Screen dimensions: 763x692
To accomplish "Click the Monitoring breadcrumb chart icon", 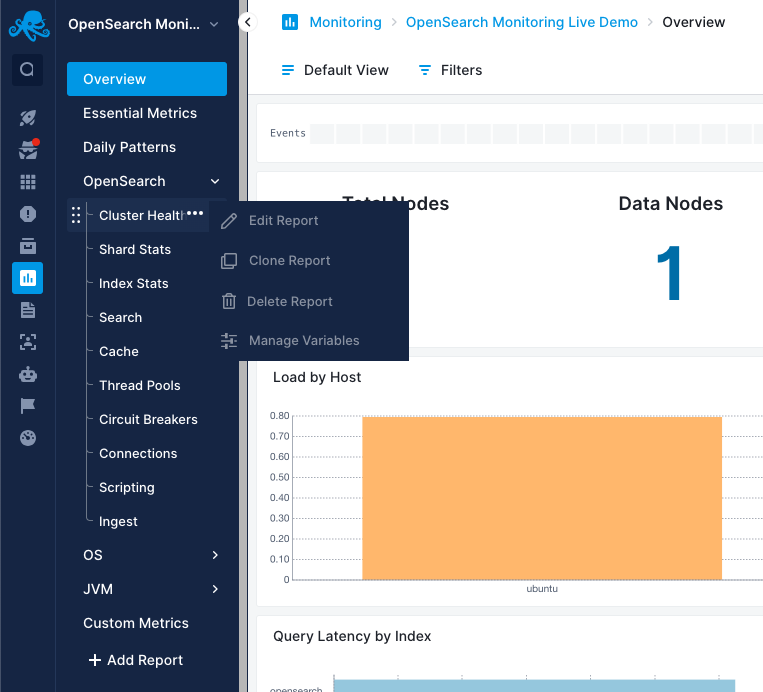I will tap(290, 22).
